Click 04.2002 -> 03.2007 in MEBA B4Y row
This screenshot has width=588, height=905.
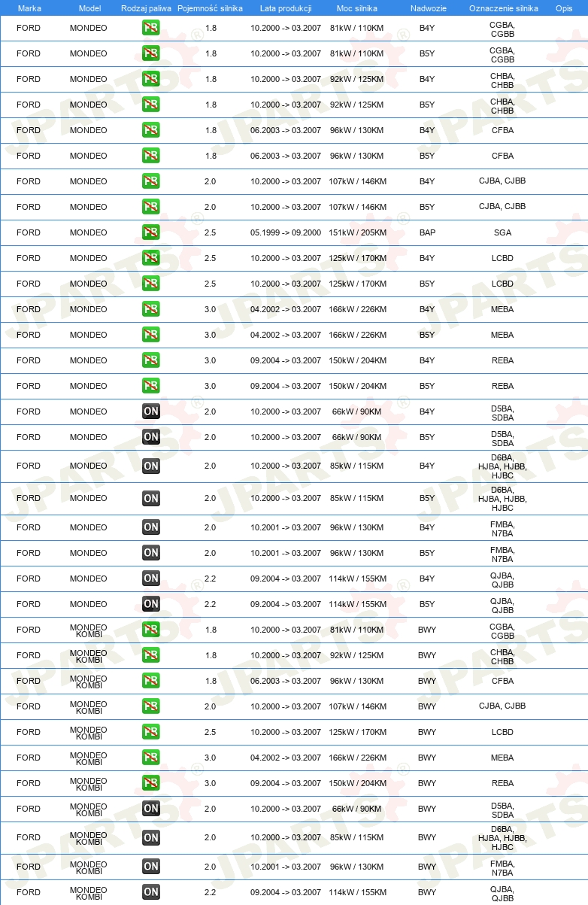[286, 310]
